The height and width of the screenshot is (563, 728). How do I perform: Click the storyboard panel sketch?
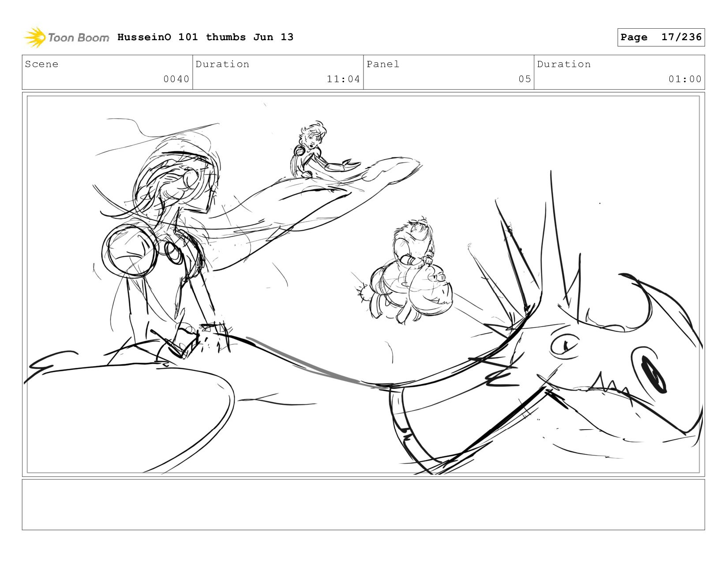tap(364, 284)
